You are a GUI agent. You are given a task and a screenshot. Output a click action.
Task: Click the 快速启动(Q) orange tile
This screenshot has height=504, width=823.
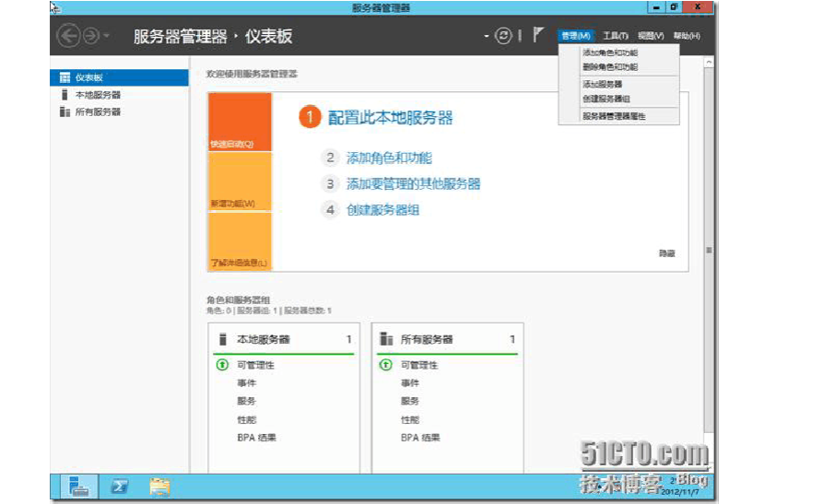coord(240,122)
